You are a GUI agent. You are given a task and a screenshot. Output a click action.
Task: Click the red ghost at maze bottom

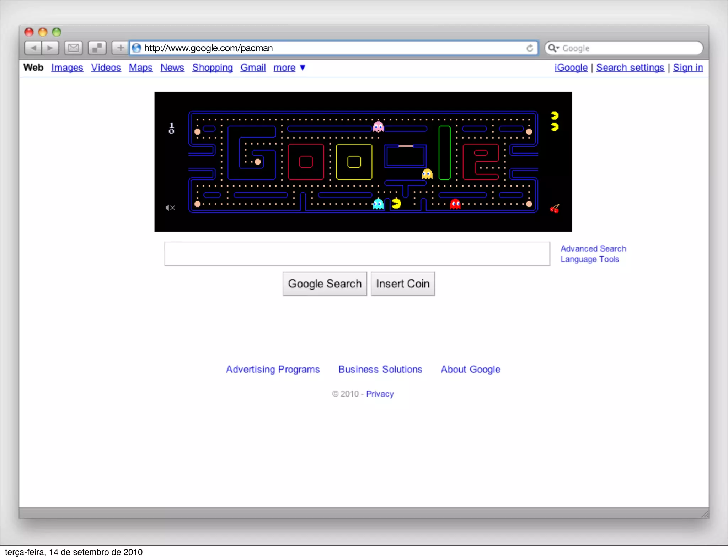coord(455,204)
